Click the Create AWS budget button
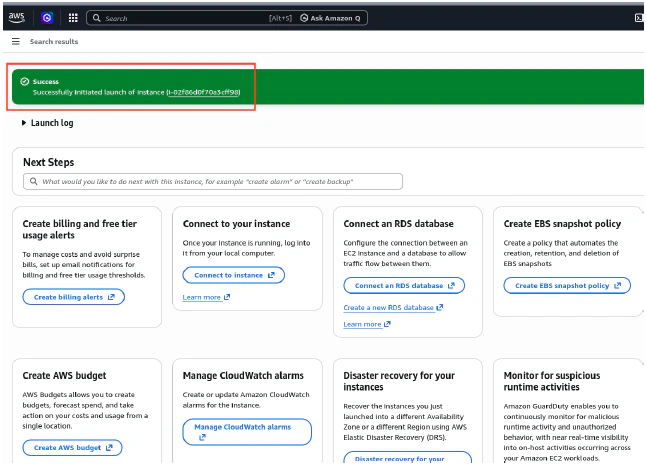The height and width of the screenshot is (475, 646). [72, 447]
